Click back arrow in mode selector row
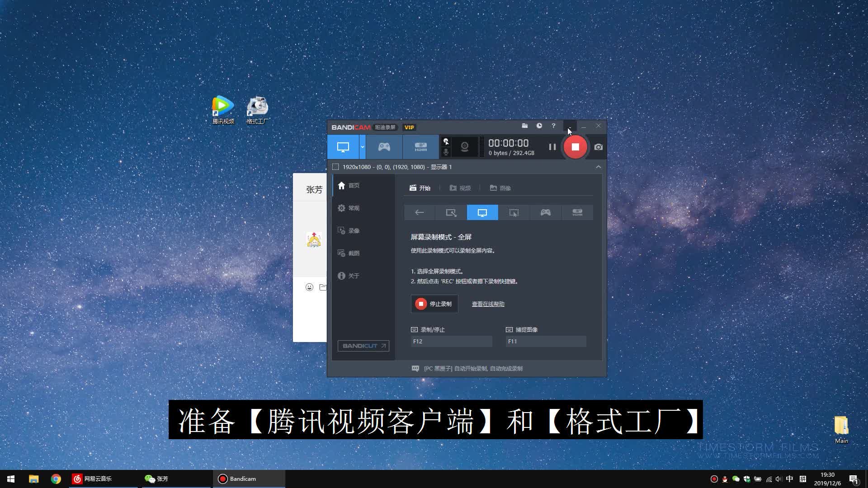This screenshot has height=488, width=868. point(420,212)
